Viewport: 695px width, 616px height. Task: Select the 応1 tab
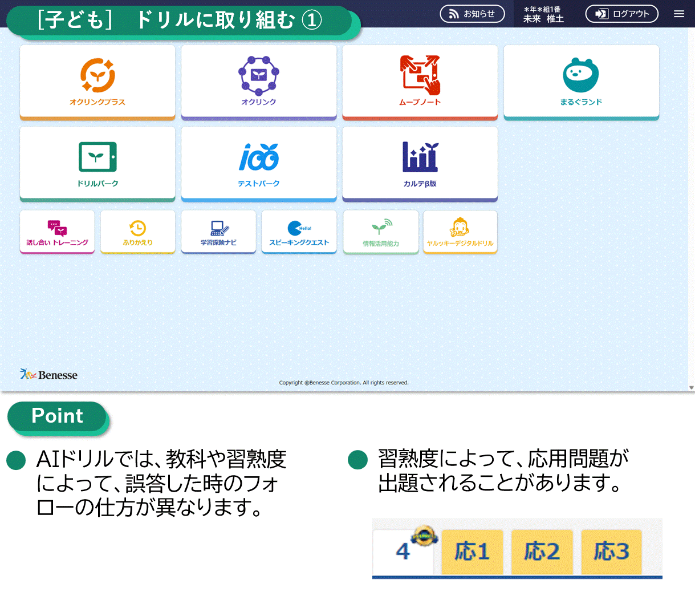click(x=472, y=552)
